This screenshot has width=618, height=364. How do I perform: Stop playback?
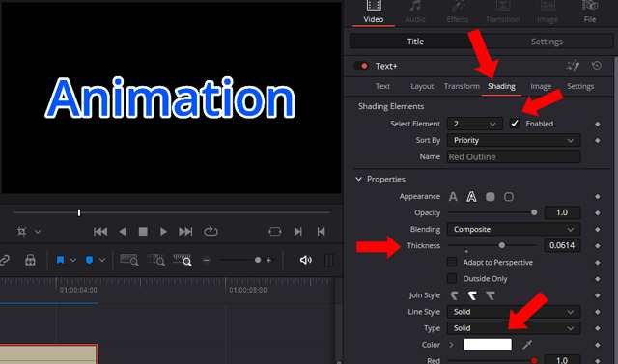pyautogui.click(x=143, y=232)
